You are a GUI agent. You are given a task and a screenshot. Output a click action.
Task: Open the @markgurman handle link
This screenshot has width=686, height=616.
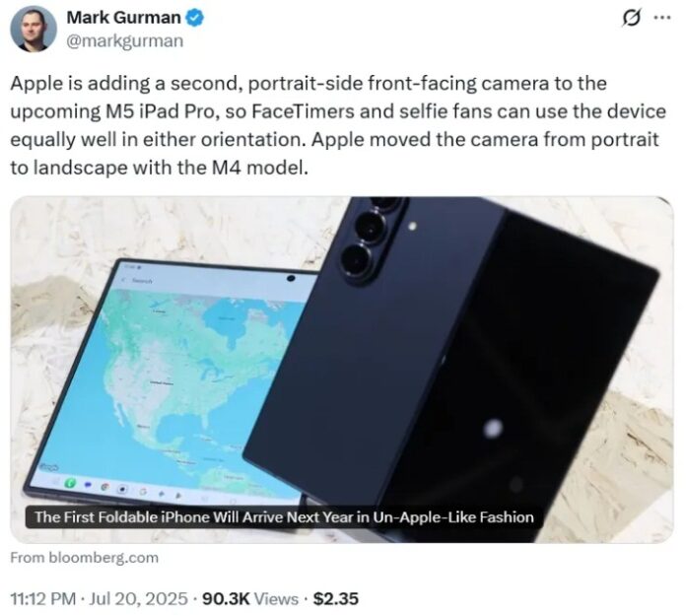pyautogui.click(x=125, y=41)
